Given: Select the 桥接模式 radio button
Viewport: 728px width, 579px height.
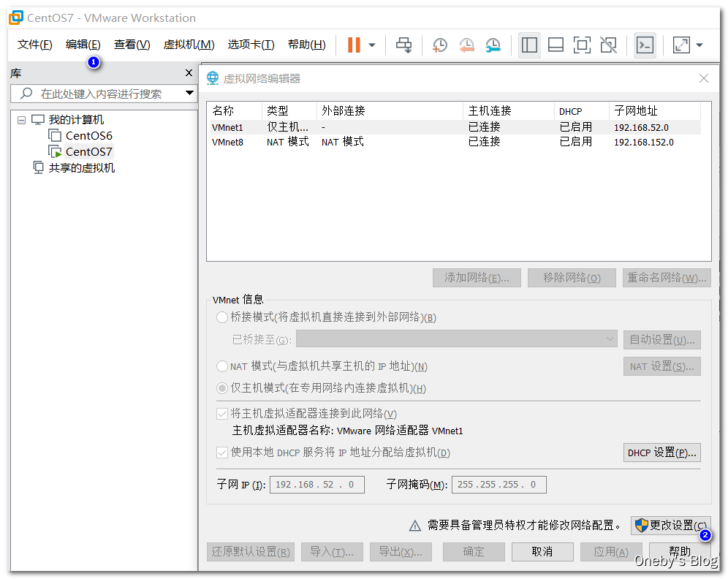Looking at the screenshot, I should tap(222, 317).
